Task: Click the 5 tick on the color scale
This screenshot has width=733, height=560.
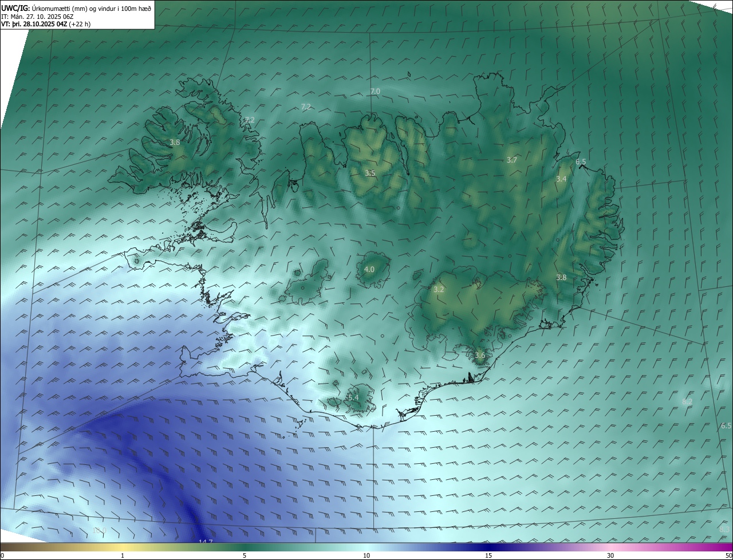Action: 245,555
